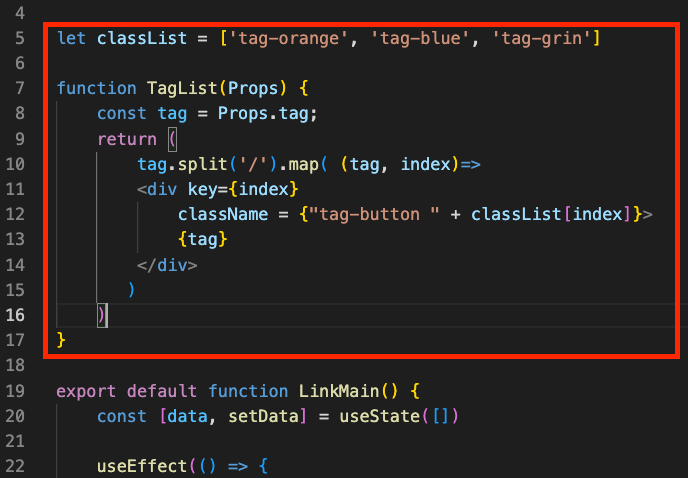This screenshot has width=688, height=478.
Task: Click the blue closing parenthesis on line 15
Action: [x=132, y=290]
